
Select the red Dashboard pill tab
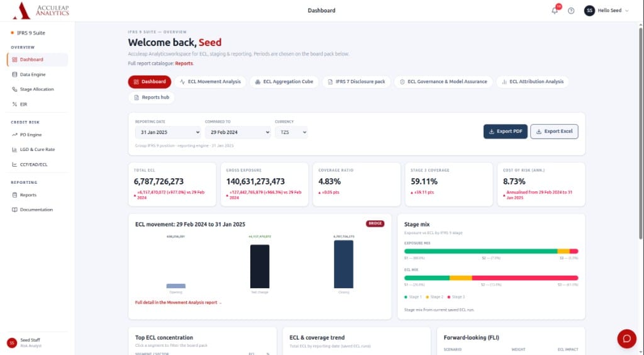[x=150, y=82]
